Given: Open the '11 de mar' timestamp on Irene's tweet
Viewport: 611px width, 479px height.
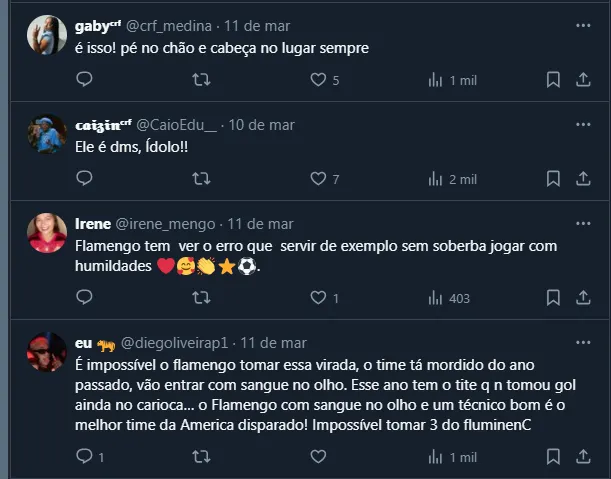Looking at the screenshot, I should tap(260, 224).
